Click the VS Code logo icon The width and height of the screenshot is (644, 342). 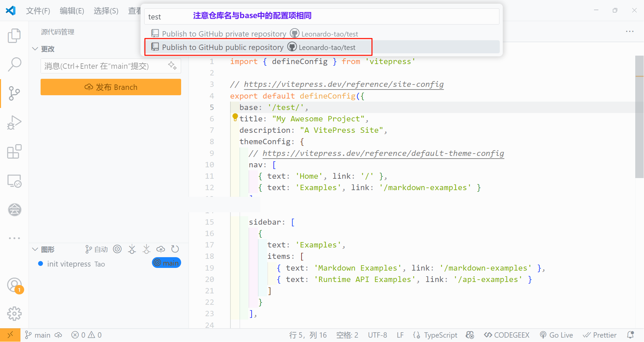point(11,11)
